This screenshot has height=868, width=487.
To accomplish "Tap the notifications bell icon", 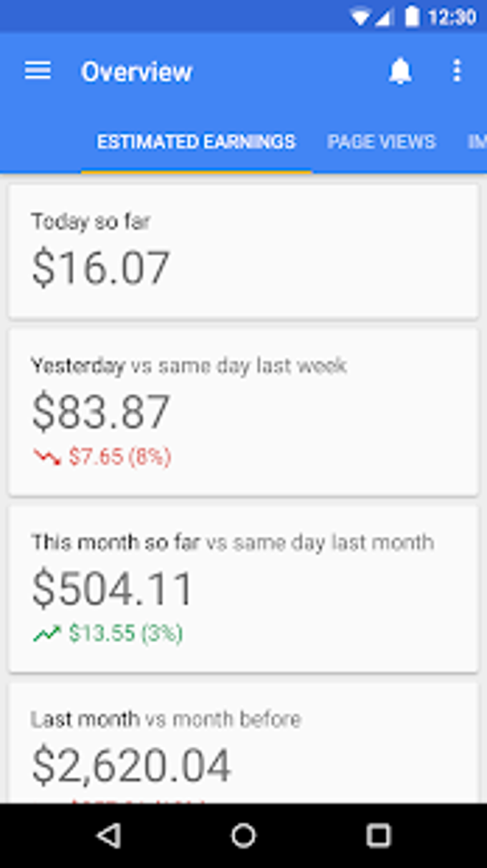I will 400,71.
